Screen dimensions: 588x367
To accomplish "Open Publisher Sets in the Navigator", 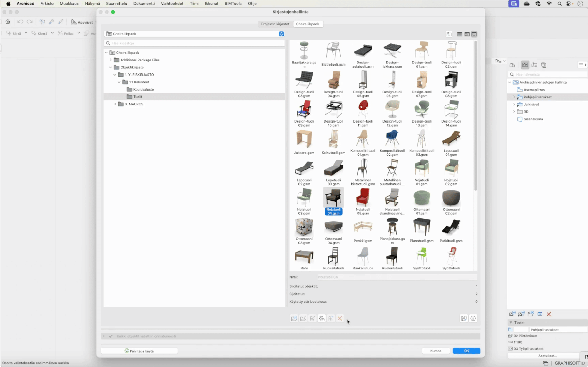I will tap(544, 65).
